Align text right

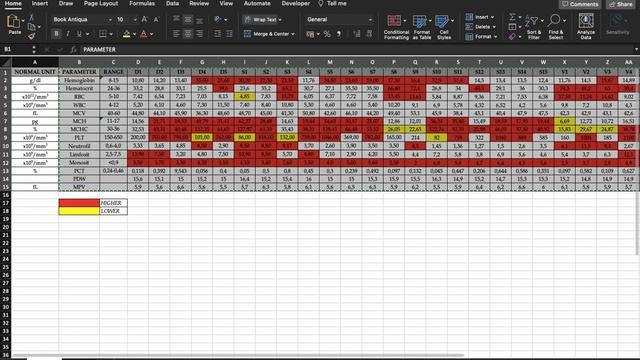(x=200, y=34)
